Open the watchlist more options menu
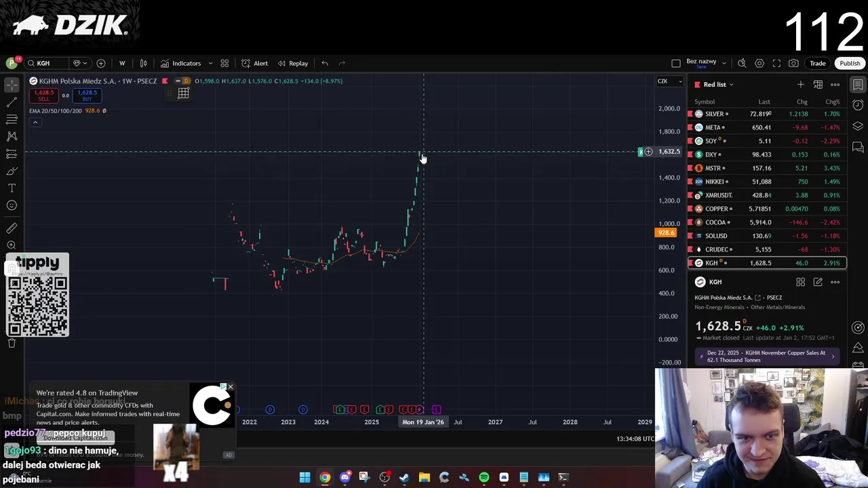868x488 pixels. (x=835, y=84)
